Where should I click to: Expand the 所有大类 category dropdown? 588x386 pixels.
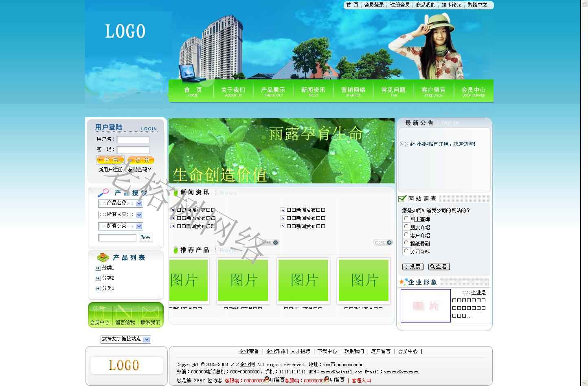click(139, 215)
